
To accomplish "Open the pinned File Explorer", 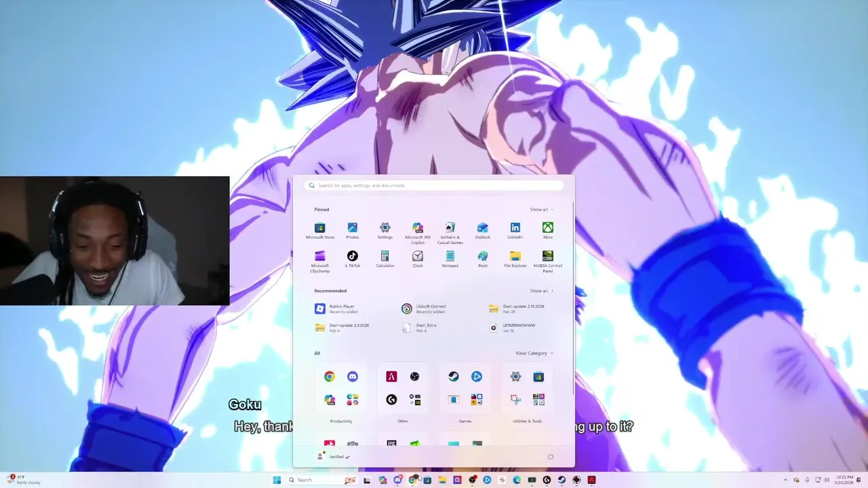I will (515, 259).
